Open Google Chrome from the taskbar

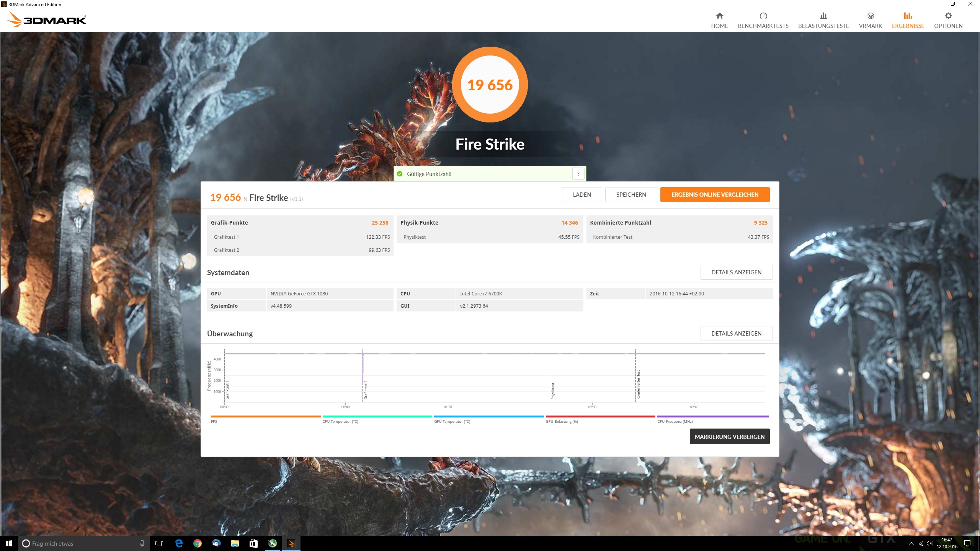[197, 543]
